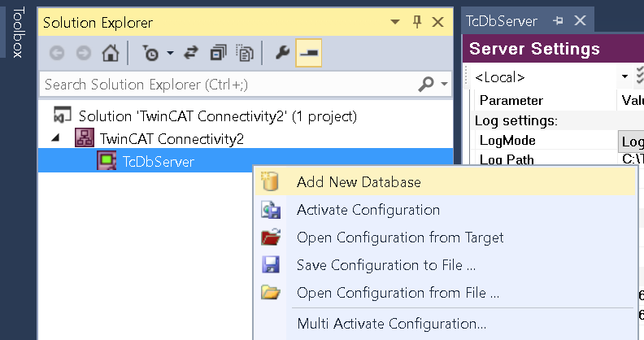Click the Back navigation arrow in Solution Explorer

pos(57,54)
